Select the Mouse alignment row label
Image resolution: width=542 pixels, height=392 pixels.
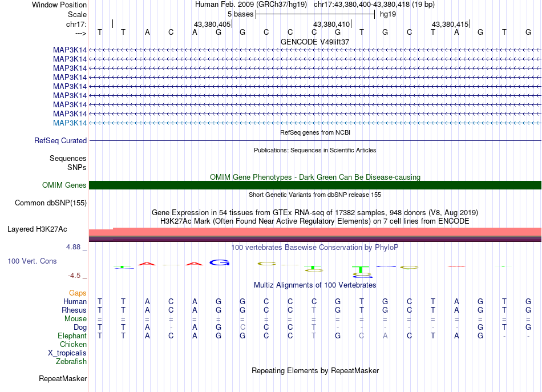pyautogui.click(x=76, y=319)
